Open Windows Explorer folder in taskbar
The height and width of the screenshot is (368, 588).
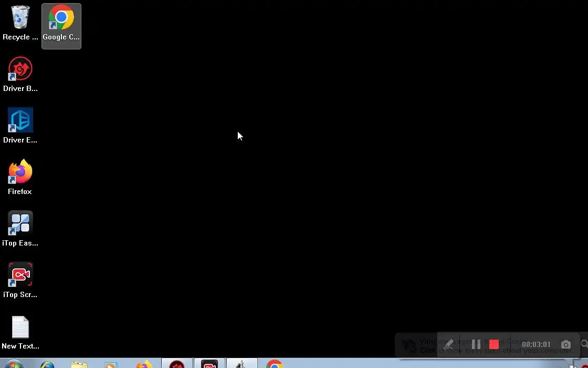[79, 364]
